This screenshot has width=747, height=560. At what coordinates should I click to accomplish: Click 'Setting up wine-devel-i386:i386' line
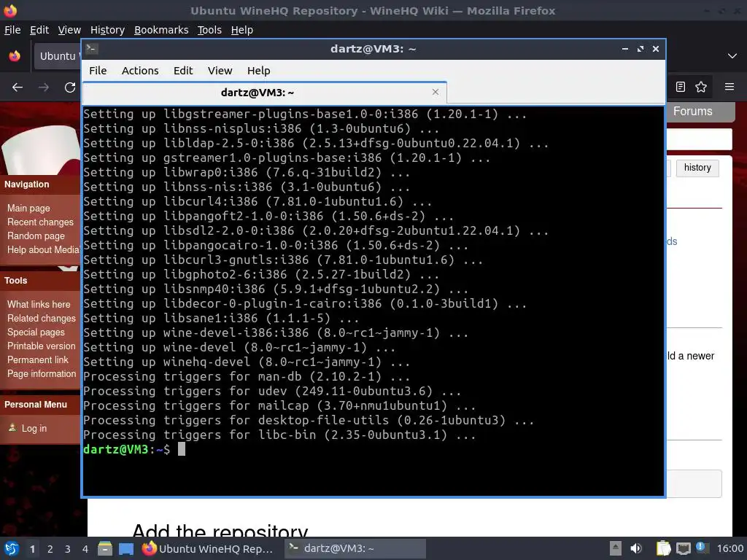pyautogui.click(x=276, y=332)
